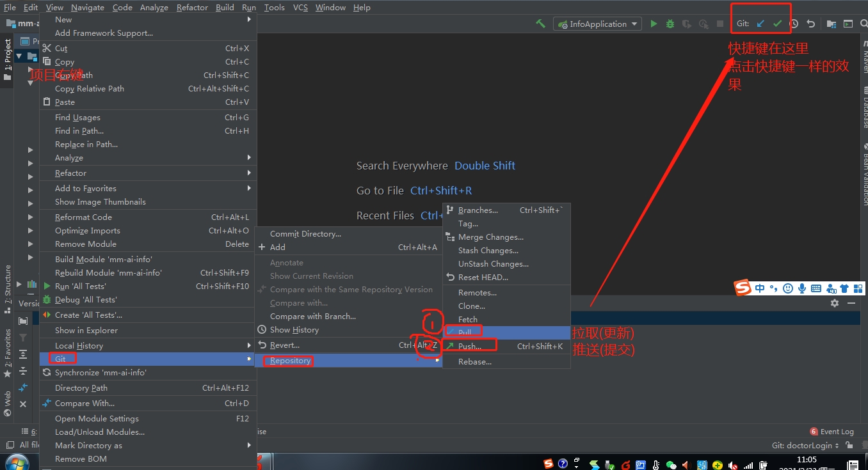868x470 pixels.
Task: Start debugging with the green bug icon
Action: coord(670,24)
